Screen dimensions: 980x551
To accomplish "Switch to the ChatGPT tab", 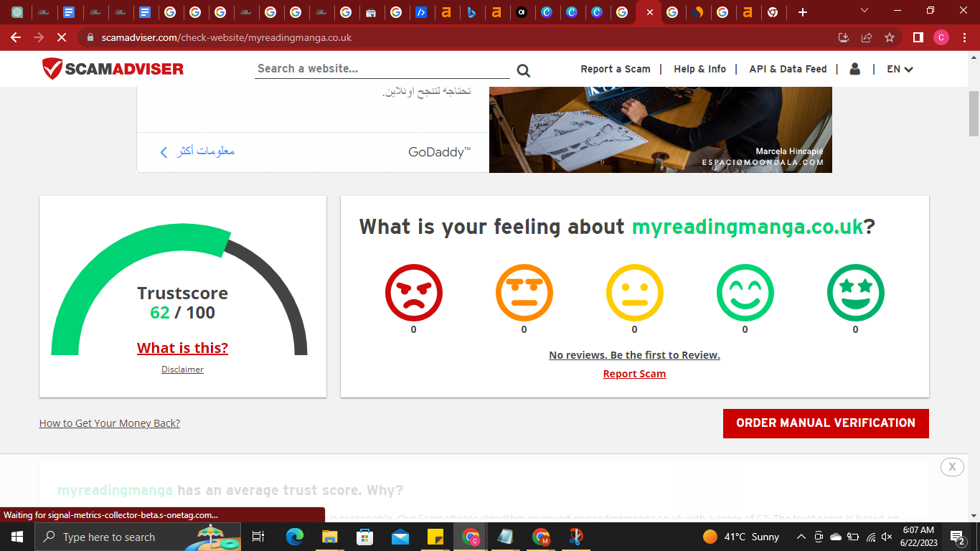I will pos(17,12).
